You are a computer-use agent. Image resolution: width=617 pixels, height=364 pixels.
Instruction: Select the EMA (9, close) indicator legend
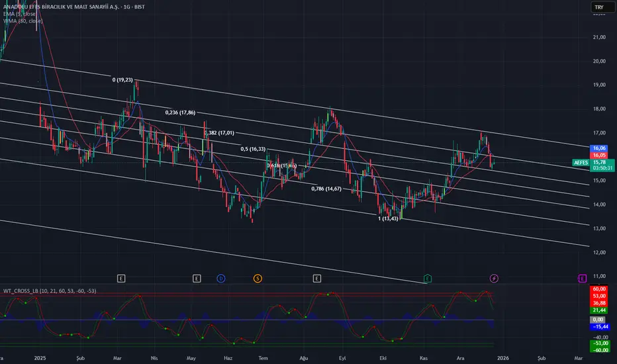coord(19,14)
